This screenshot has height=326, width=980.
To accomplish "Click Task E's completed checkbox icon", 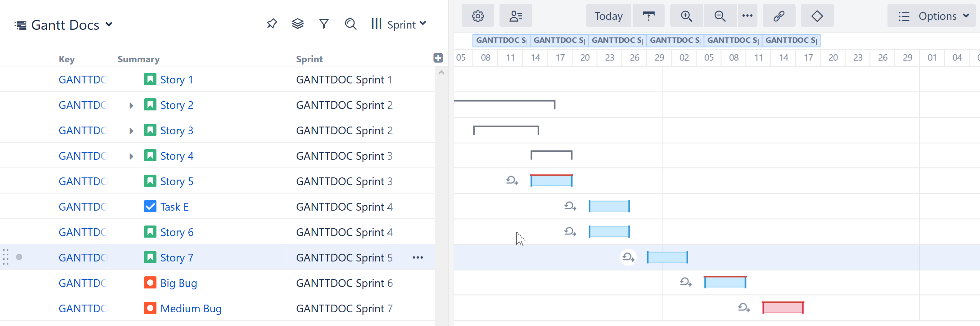I will (x=150, y=206).
